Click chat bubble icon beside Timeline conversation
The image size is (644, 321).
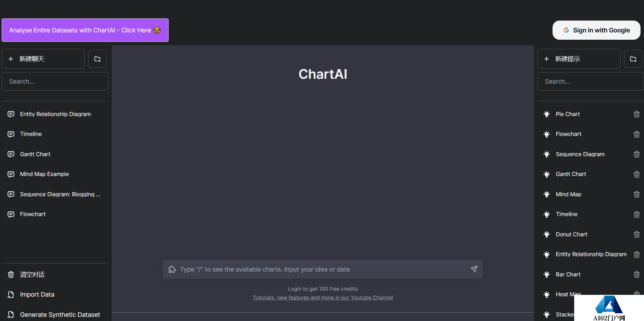[x=11, y=134]
